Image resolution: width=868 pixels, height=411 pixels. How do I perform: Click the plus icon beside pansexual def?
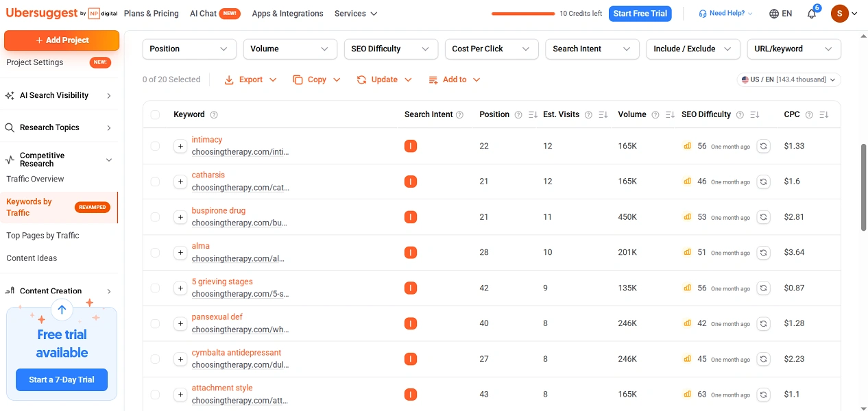click(180, 323)
